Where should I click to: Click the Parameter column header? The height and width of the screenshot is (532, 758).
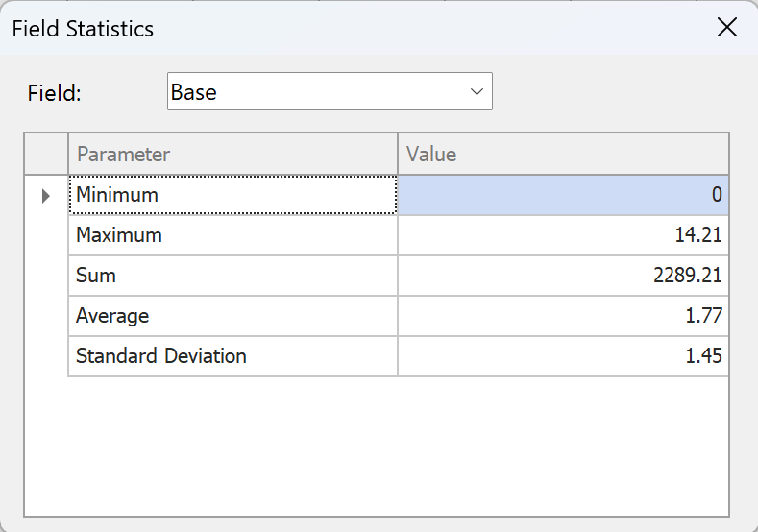[x=232, y=155]
